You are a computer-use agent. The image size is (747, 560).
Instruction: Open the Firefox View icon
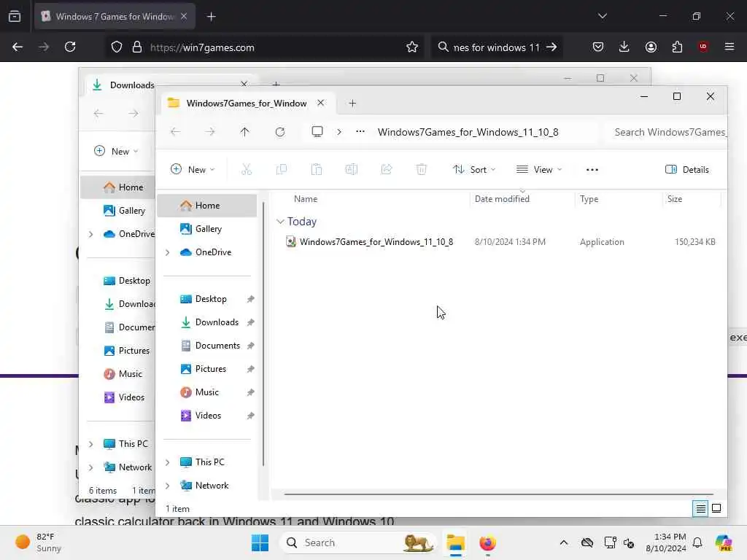pos(15,16)
